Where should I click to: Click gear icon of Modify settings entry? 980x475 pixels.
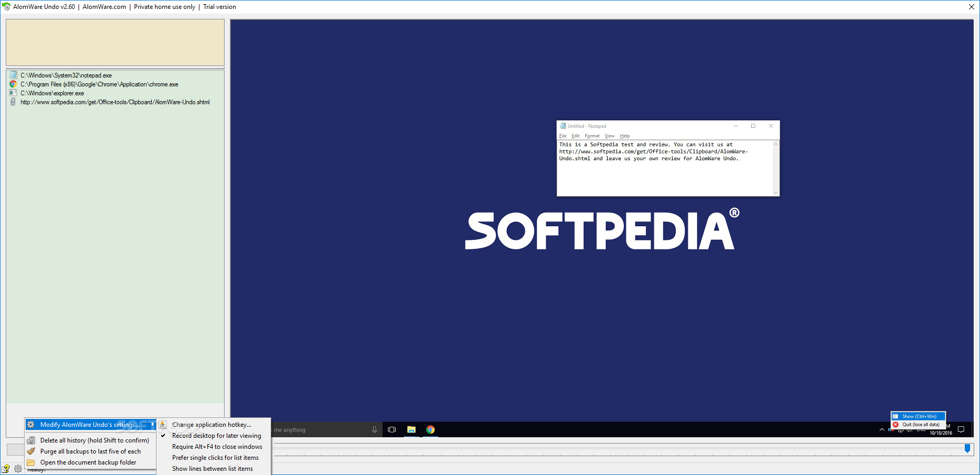[x=31, y=425]
